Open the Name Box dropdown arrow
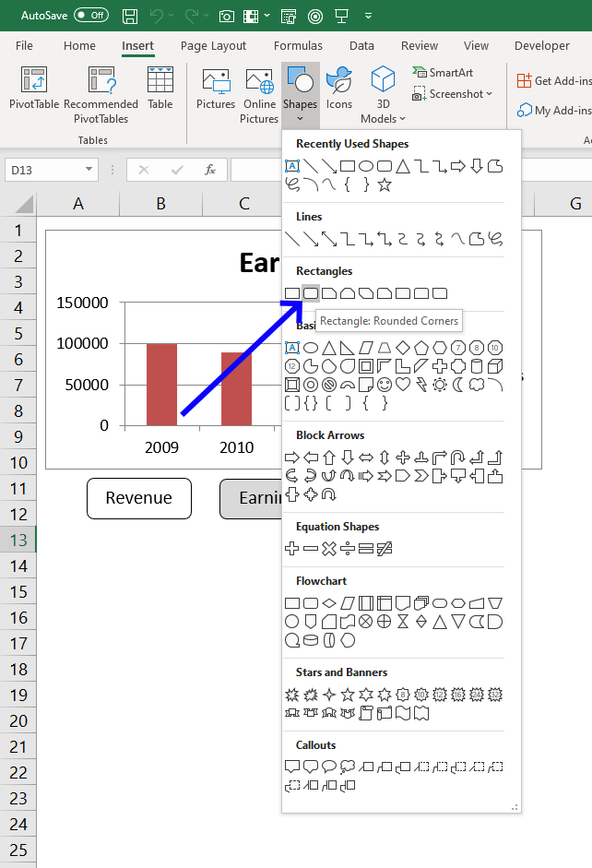 tap(89, 170)
